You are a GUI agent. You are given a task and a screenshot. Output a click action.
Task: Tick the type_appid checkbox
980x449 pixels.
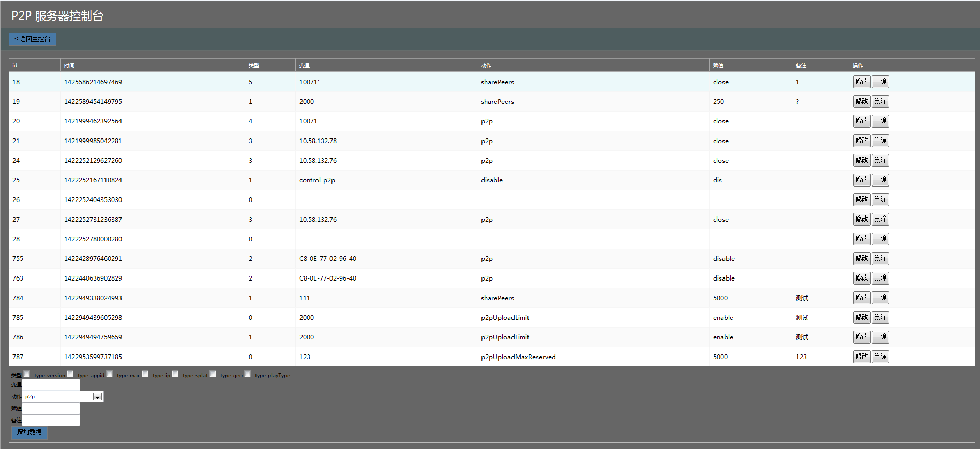70,374
